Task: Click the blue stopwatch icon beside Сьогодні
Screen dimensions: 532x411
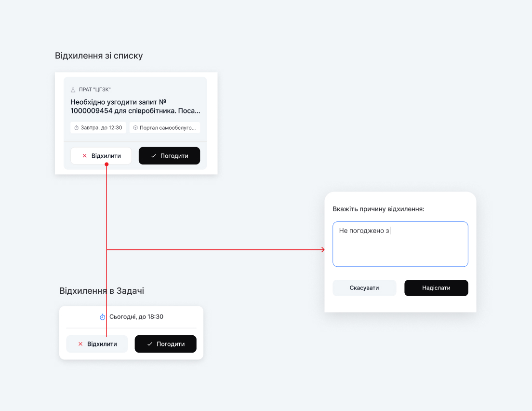Action: click(x=102, y=317)
